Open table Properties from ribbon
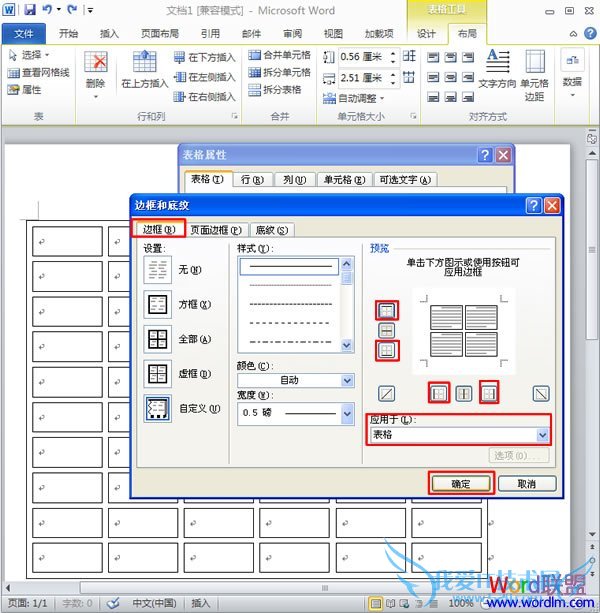600x613 pixels. (24, 90)
